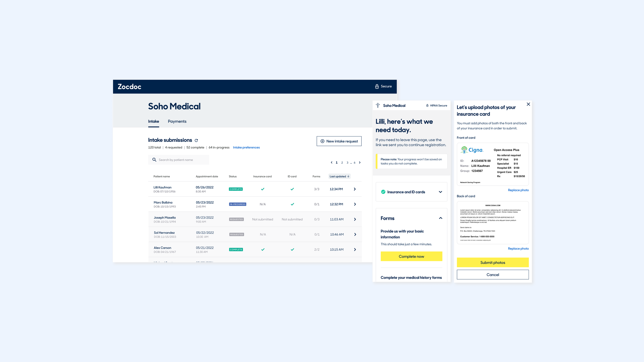Click Lilli Kaufman ID card checkmark
The image size is (644, 362).
point(292,189)
